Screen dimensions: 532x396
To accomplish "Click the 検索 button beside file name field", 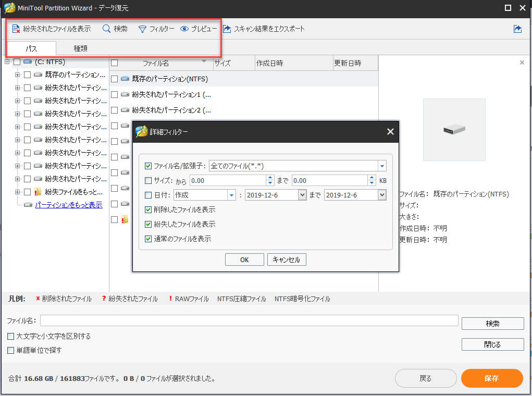I will point(492,324).
